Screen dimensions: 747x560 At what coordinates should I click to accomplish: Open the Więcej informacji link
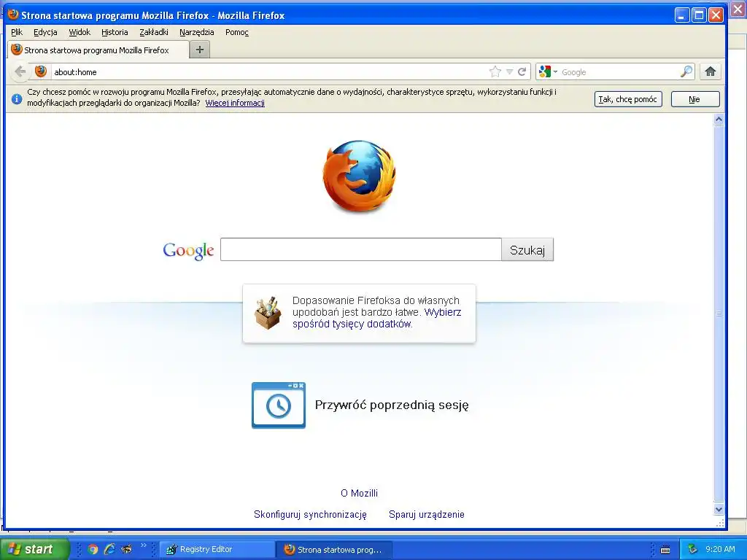235,103
